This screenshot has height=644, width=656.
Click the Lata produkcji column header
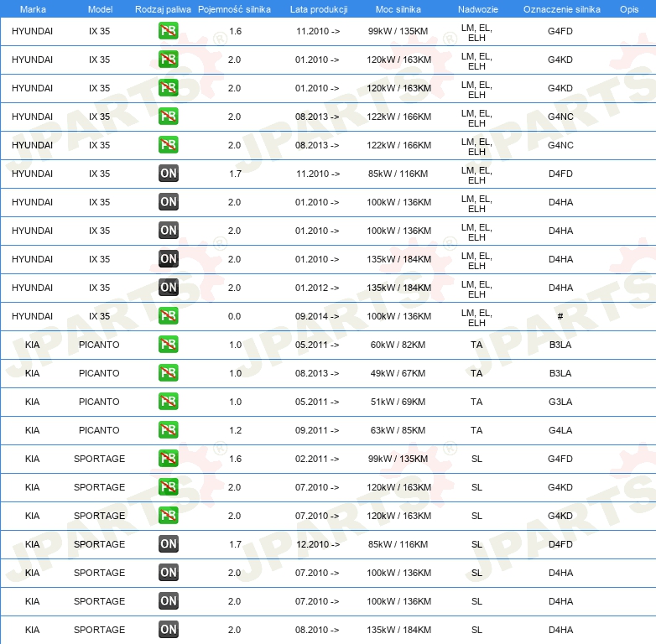[319, 9]
